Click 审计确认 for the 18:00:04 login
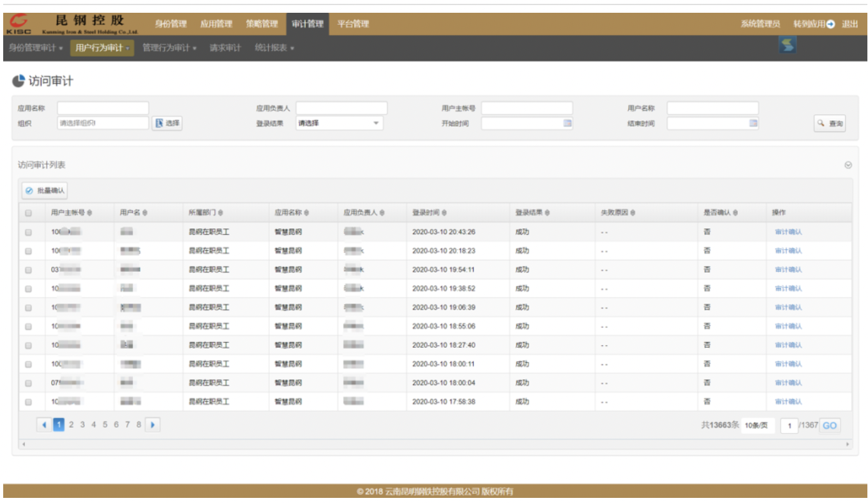Image resolution: width=868 pixels, height=503 pixels. pos(788,383)
